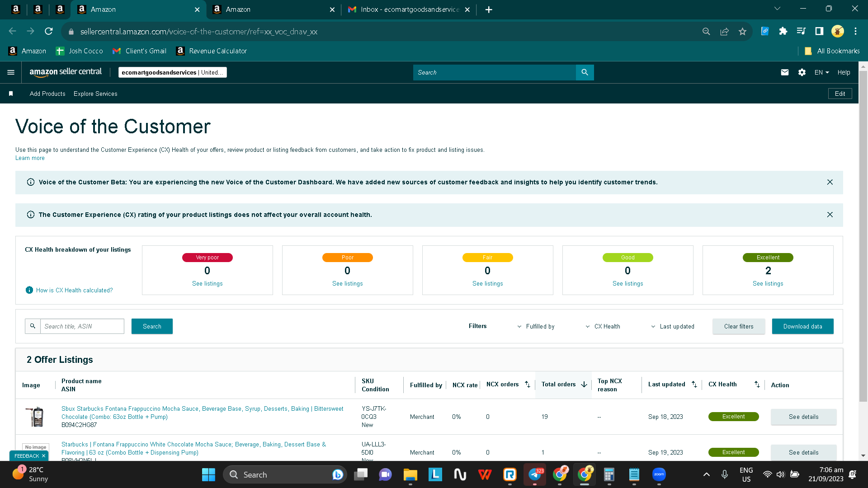The width and height of the screenshot is (868, 488).
Task: Share this page using the share icon
Action: click(x=725, y=31)
